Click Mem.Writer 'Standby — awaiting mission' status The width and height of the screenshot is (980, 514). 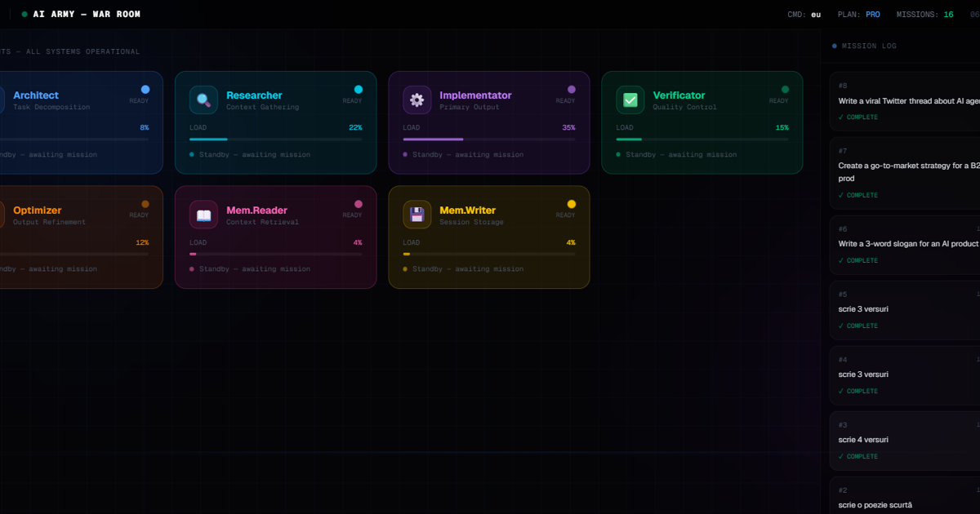(x=468, y=269)
